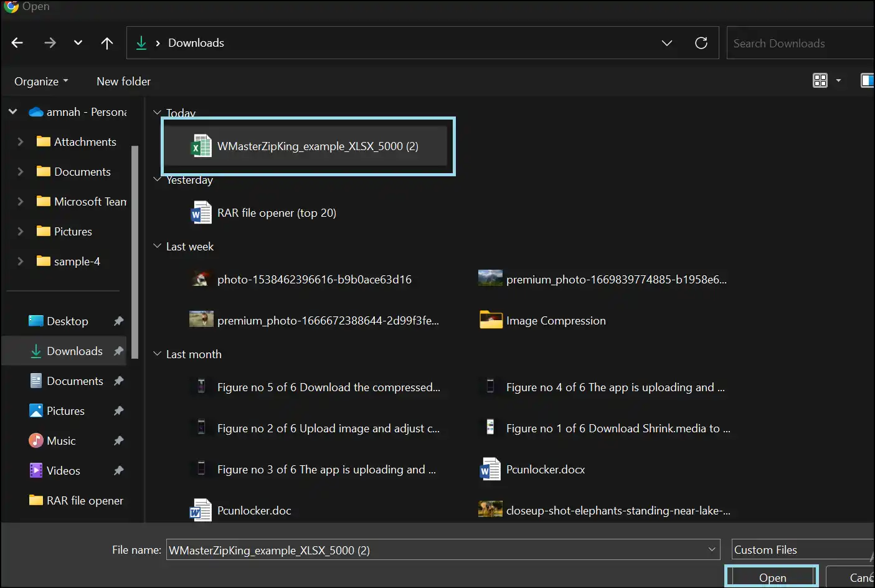Open the Custom Files type dropdown
This screenshot has width=875, height=588.
(803, 550)
